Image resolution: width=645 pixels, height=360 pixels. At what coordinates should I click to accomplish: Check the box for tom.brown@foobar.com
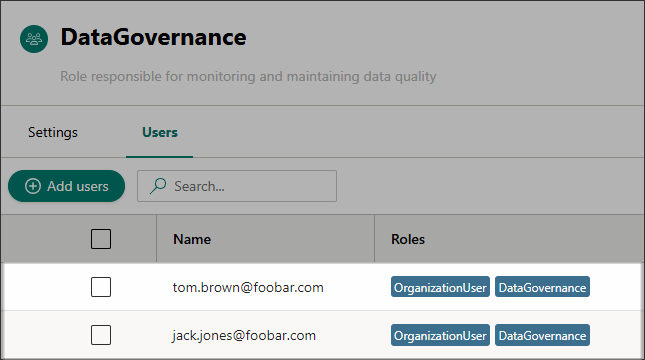point(101,287)
